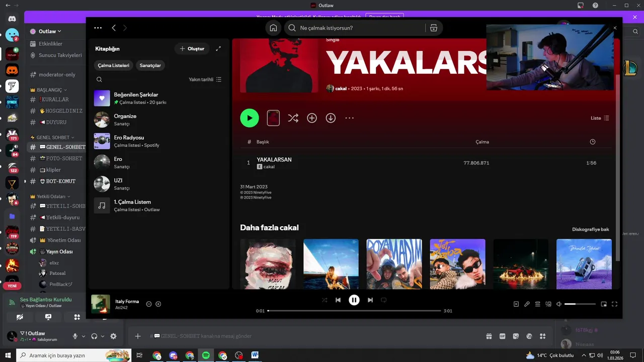Screen dimensions: 644x362
Task: Open Beğenilen Şarkılar playlist
Action: click(x=159, y=98)
